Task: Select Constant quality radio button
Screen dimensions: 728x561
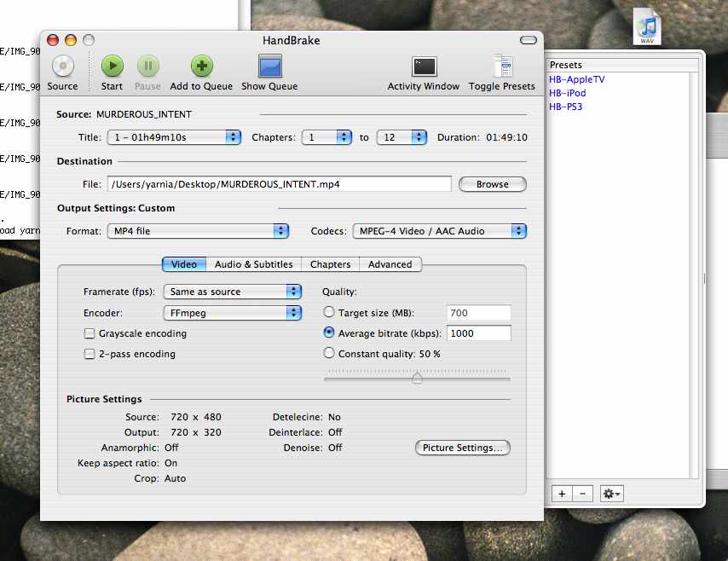Action: tap(329, 353)
